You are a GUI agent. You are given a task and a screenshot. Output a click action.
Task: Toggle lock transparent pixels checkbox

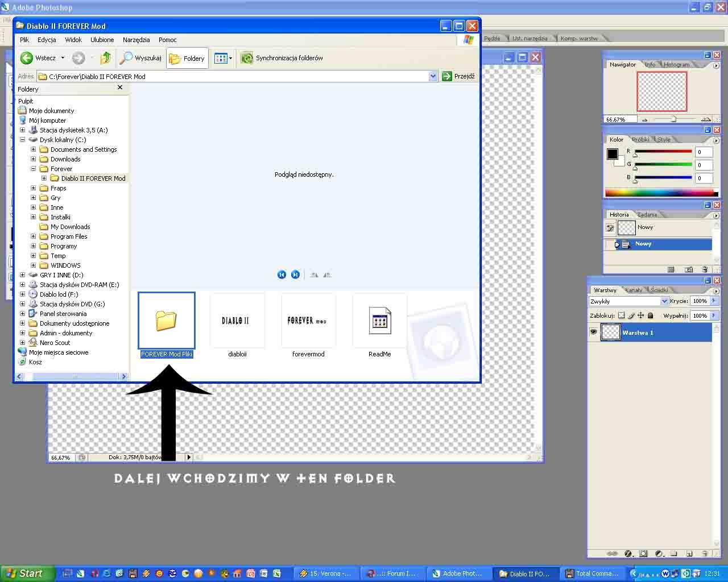621,315
